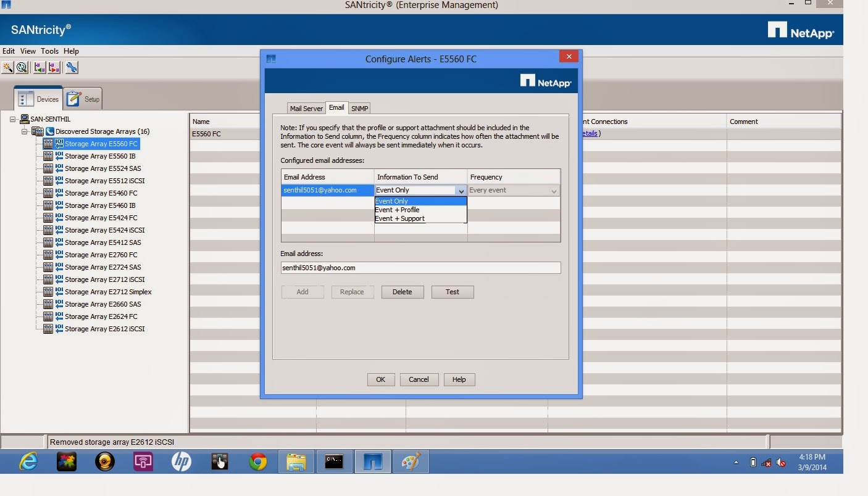
Task: Click the SANtricity app in the taskbar
Action: point(372,461)
